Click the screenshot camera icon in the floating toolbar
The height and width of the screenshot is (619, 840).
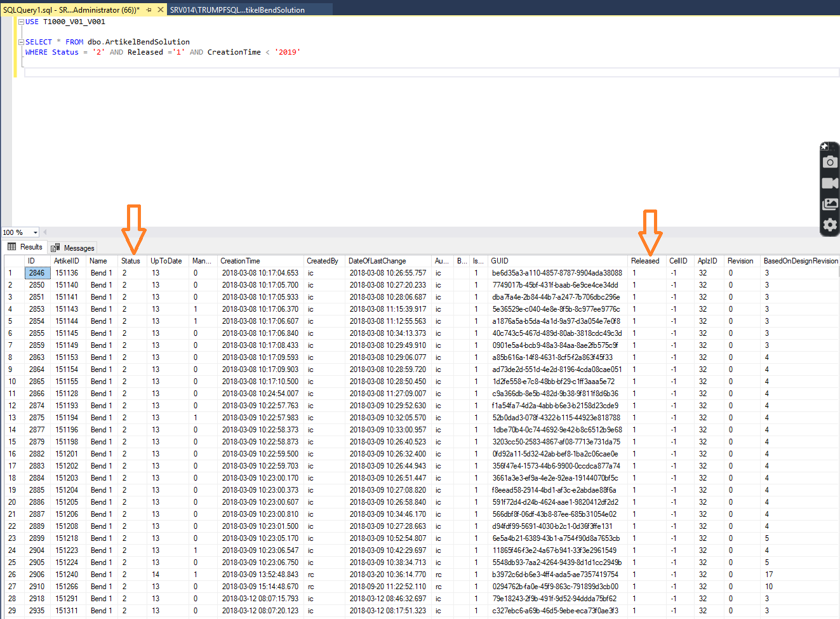pyautogui.click(x=829, y=162)
